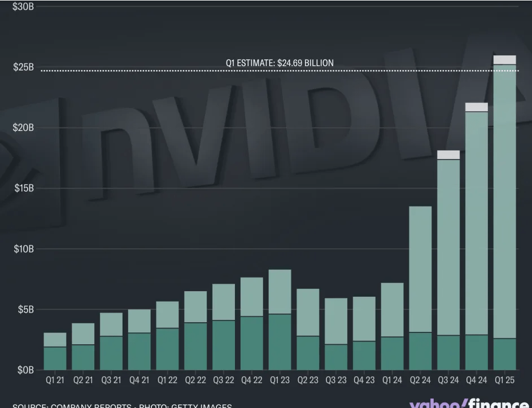
Task: Click the Q2 22 x-axis label
Action: 195,380
